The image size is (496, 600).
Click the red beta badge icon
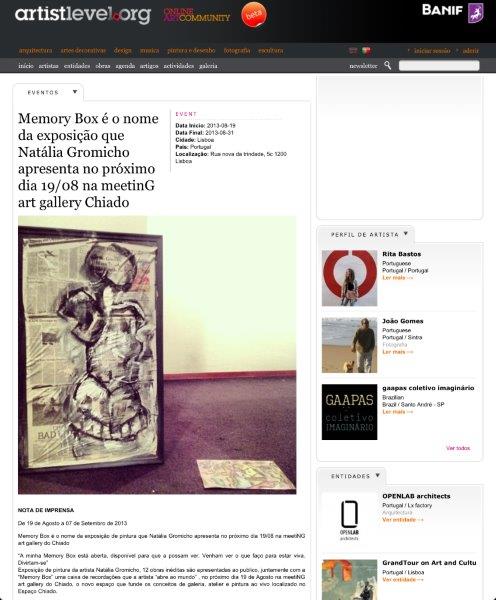point(254,15)
